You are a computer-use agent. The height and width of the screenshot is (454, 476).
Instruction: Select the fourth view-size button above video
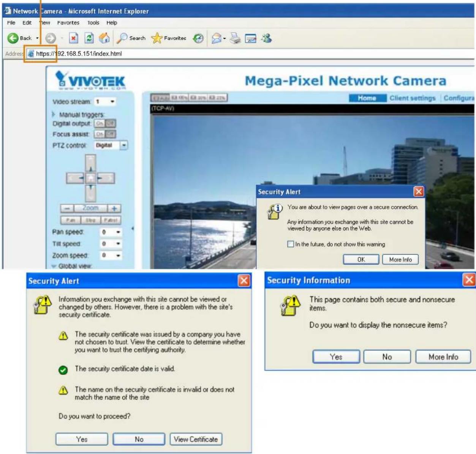click(x=218, y=98)
